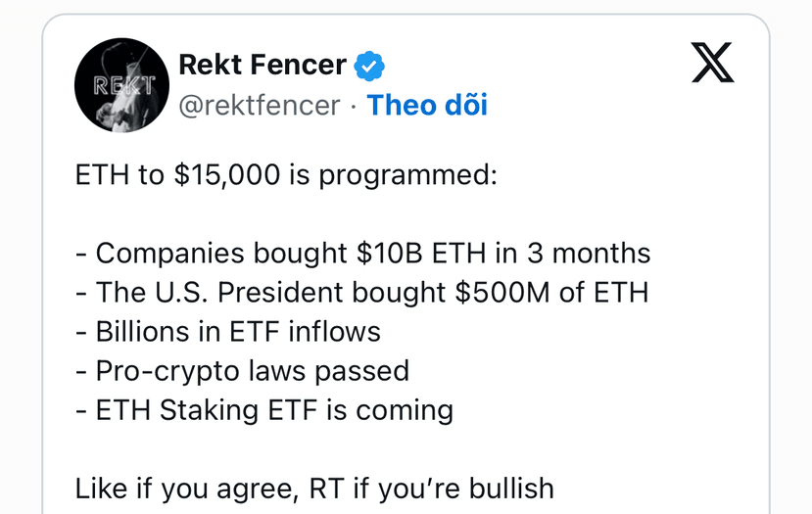Select the 'Billions in ETF inflows' line

[x=228, y=332]
